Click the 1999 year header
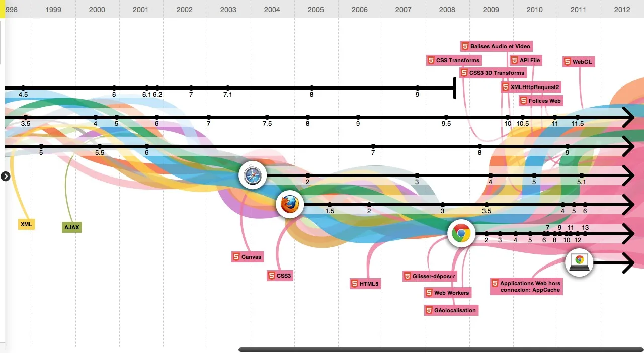This screenshot has width=644, height=353. pyautogui.click(x=53, y=9)
